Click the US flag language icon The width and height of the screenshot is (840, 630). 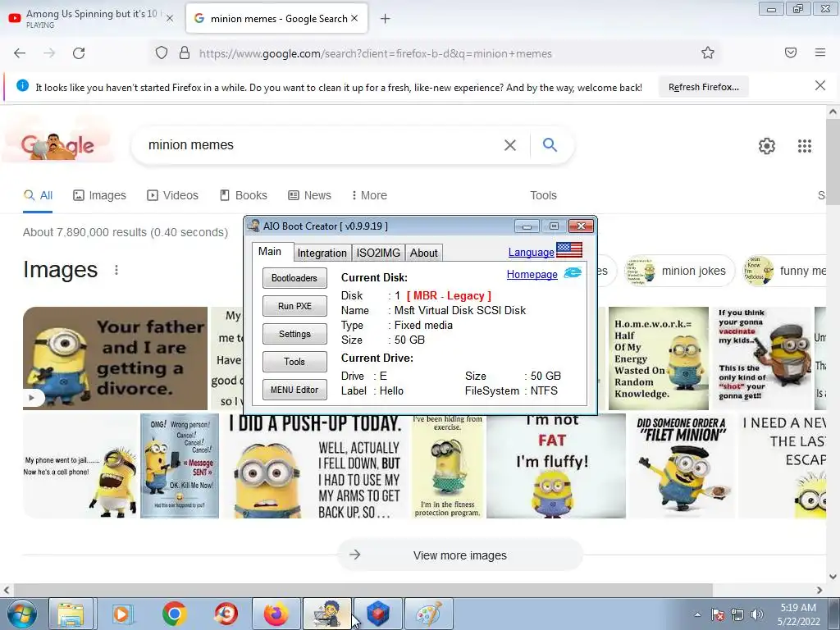click(569, 250)
